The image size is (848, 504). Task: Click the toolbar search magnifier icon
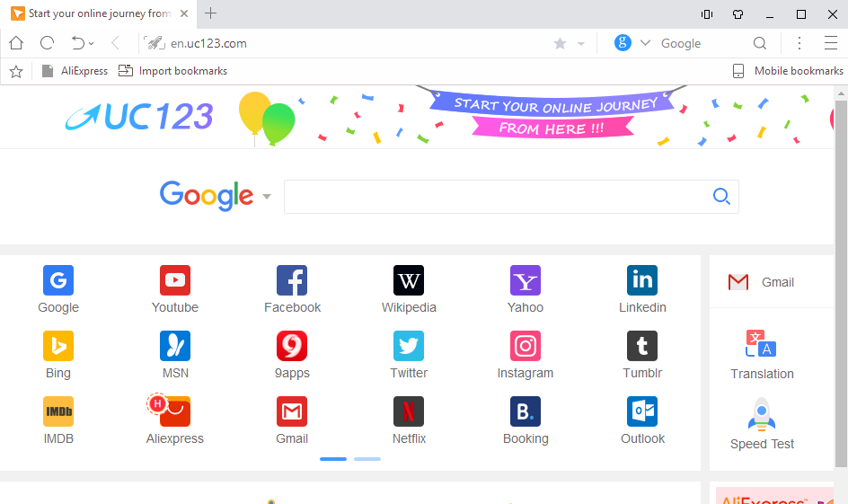pos(760,43)
